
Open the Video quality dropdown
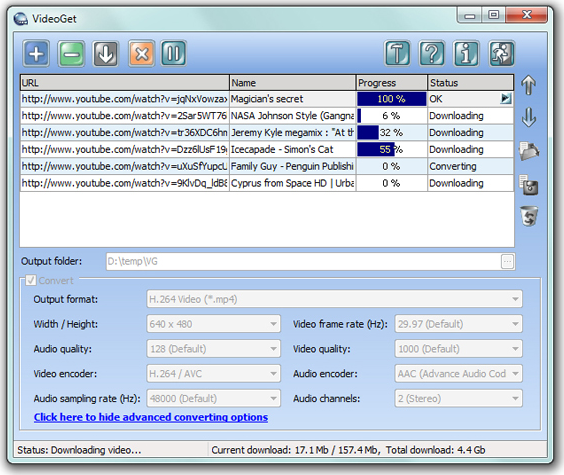point(458,349)
